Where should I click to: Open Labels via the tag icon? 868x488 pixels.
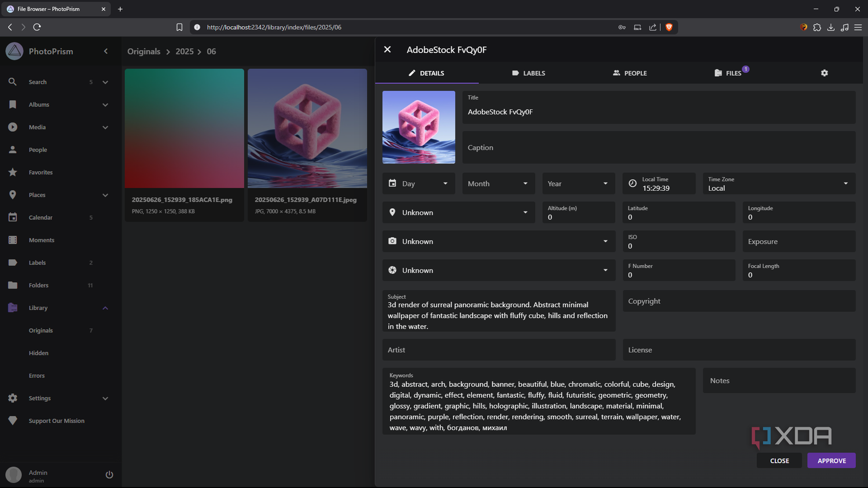click(x=13, y=263)
